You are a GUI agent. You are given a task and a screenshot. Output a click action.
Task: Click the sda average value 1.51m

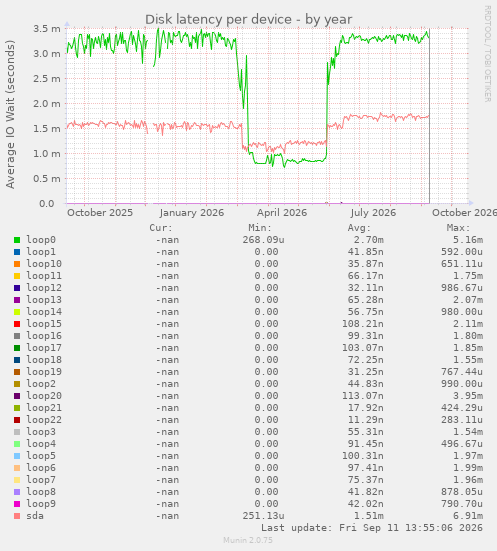click(x=369, y=516)
